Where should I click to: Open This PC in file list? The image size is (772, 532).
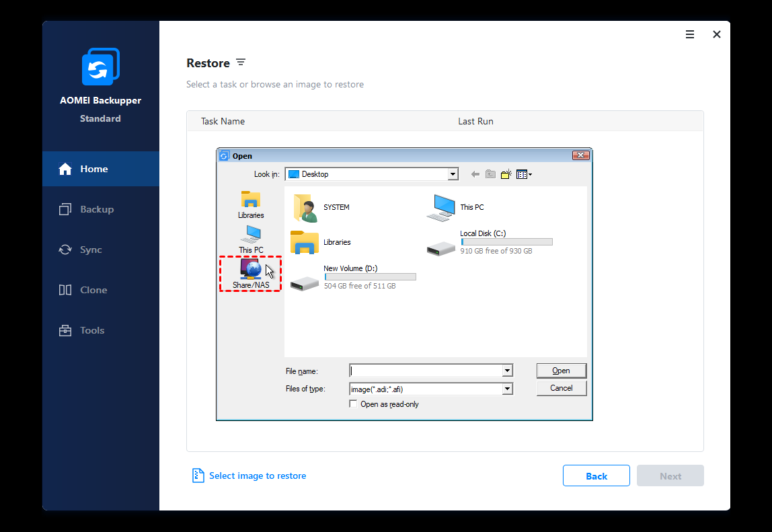[455, 207]
